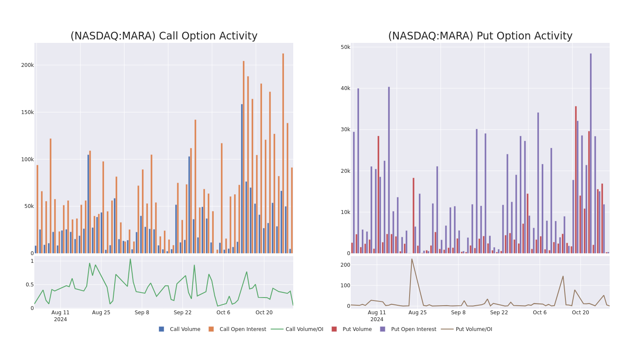Screen dimensions: 644x343
Task: Click the 100 label on put ratio axis
Action: coord(346,286)
